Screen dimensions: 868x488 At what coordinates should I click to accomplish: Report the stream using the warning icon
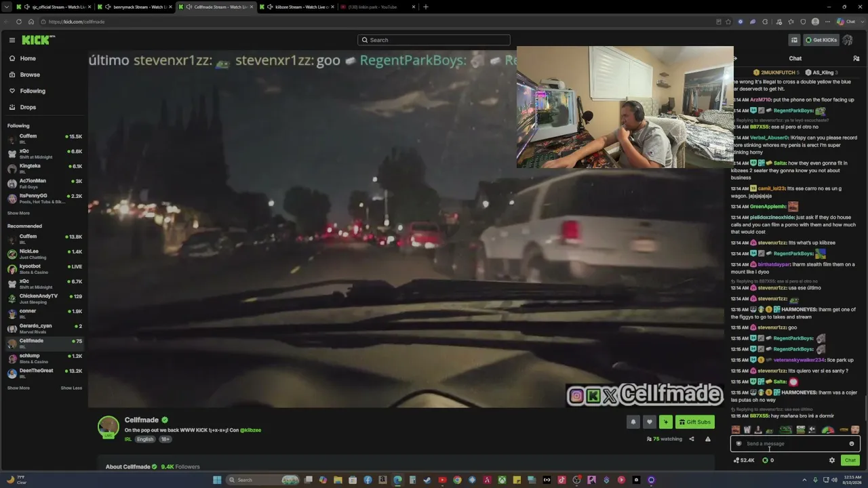[x=708, y=439]
